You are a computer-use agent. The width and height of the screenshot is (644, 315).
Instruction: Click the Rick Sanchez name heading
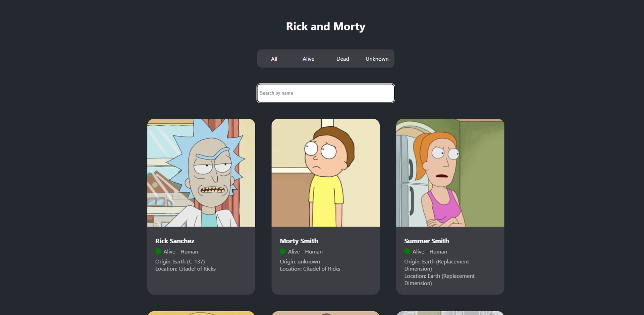point(175,241)
